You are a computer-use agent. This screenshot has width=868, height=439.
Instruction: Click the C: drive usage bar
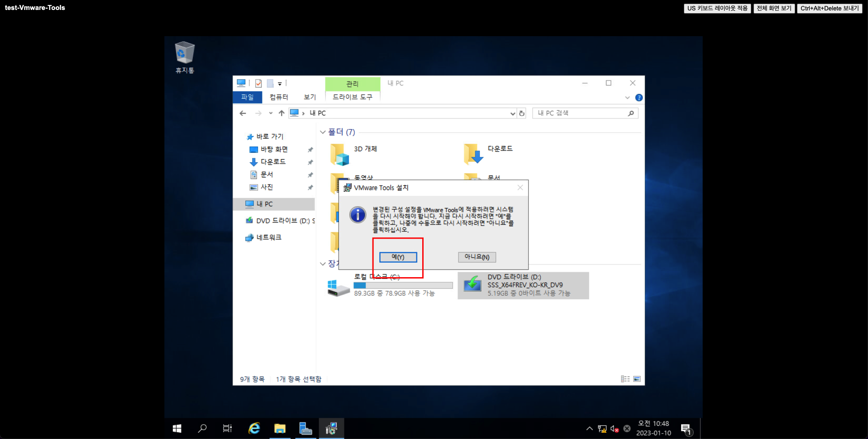(x=403, y=285)
